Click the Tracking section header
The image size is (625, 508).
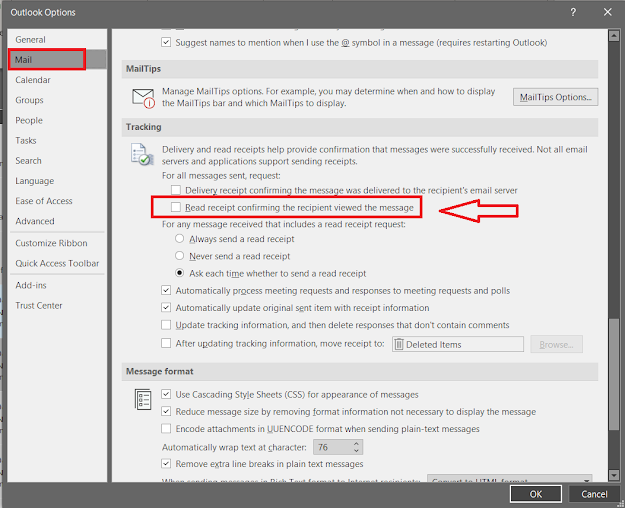pyautogui.click(x=360, y=127)
